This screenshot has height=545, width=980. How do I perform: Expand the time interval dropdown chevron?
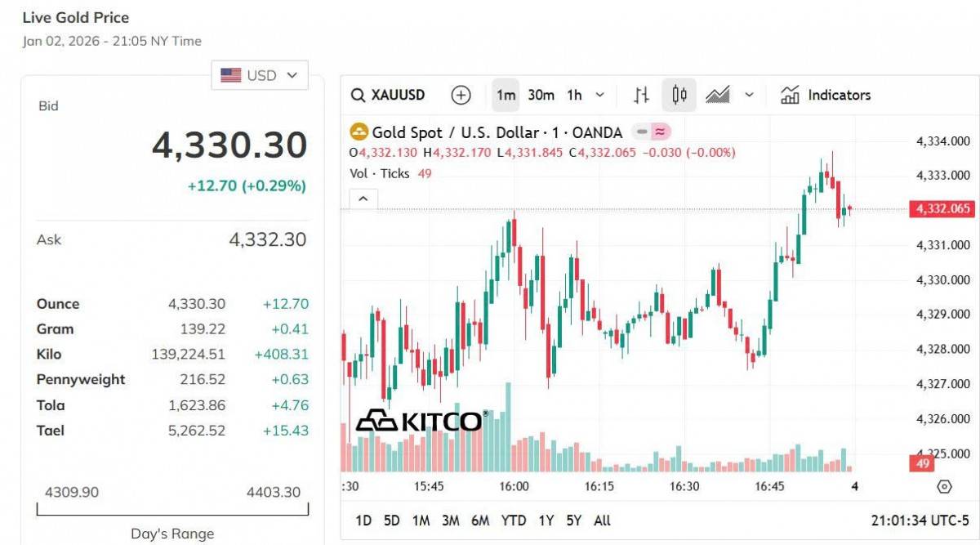pos(600,96)
